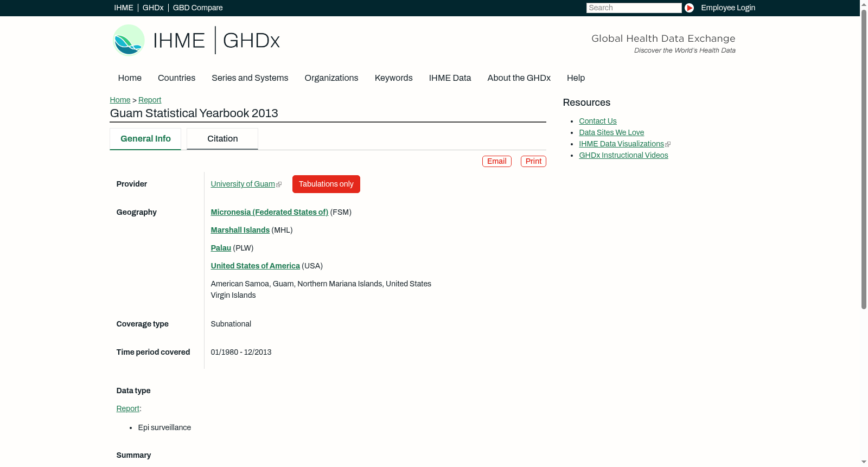
Task: Click the red search submit arrow icon
Action: (689, 8)
